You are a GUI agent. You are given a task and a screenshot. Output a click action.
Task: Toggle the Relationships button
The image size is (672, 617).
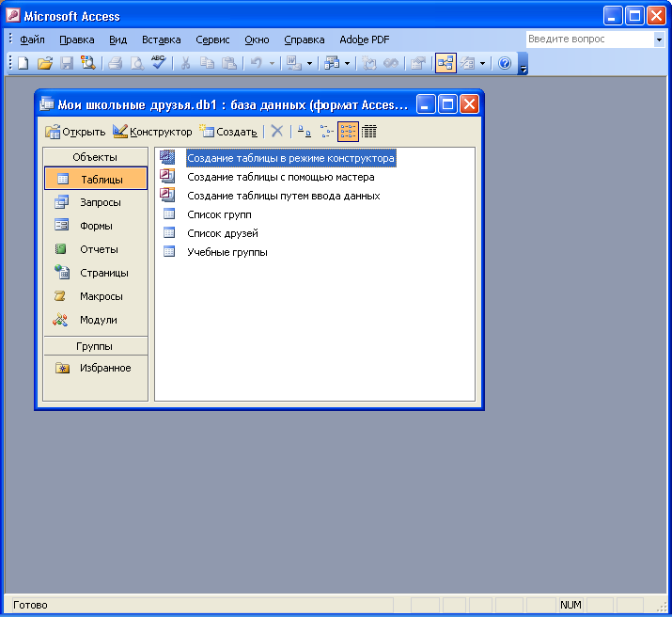pyautogui.click(x=445, y=63)
